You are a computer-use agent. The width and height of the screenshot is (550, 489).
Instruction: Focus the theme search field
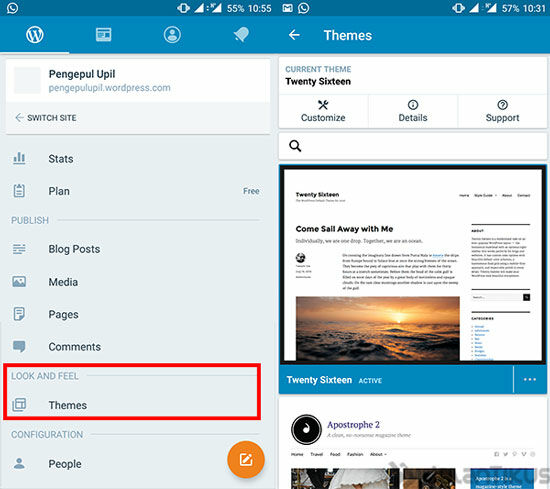(413, 146)
